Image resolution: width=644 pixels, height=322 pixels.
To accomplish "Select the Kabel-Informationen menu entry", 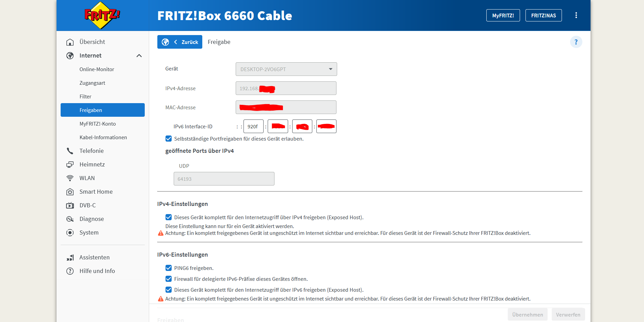I will click(103, 137).
